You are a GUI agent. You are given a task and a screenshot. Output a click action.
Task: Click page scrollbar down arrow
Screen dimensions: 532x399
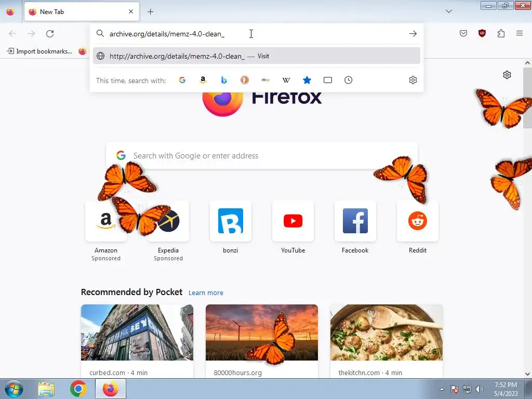(527, 374)
